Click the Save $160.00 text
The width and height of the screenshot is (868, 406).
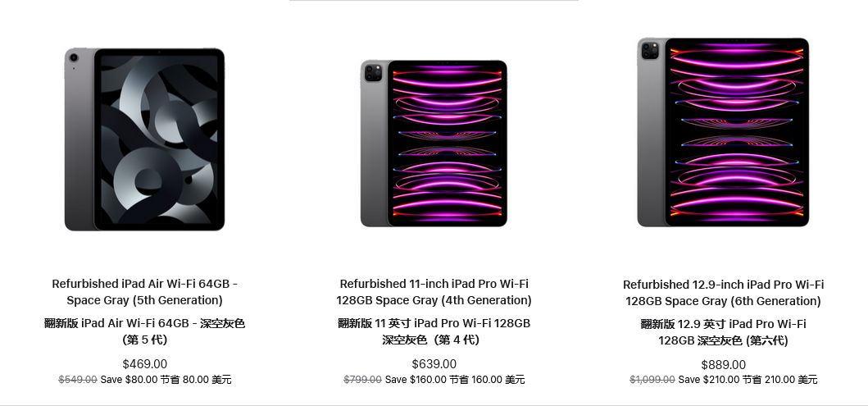[416, 380]
